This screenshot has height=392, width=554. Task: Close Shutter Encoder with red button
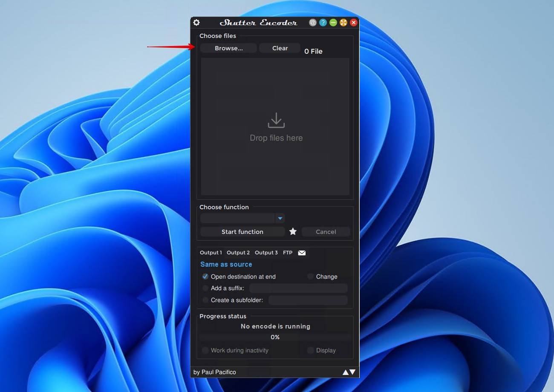point(354,23)
